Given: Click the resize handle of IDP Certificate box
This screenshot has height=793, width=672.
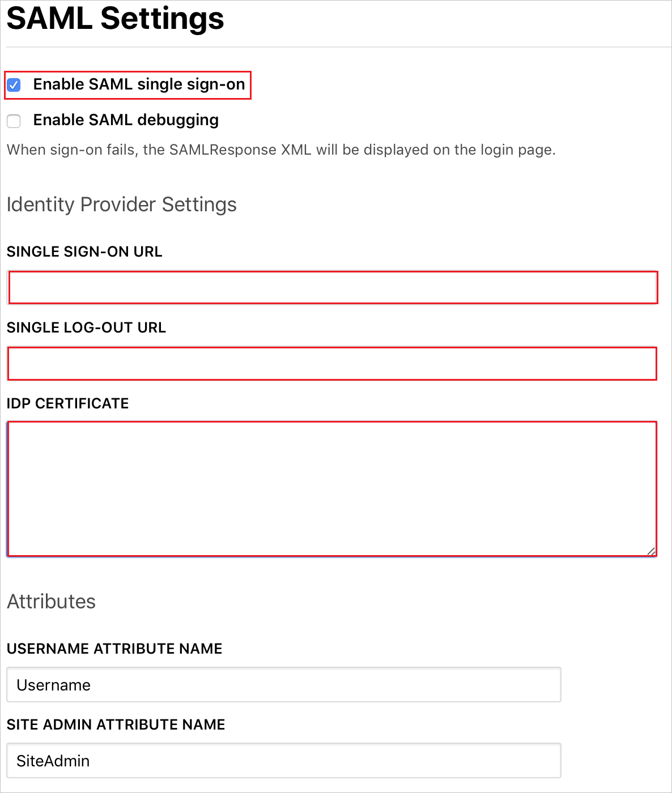Looking at the screenshot, I should point(652,551).
